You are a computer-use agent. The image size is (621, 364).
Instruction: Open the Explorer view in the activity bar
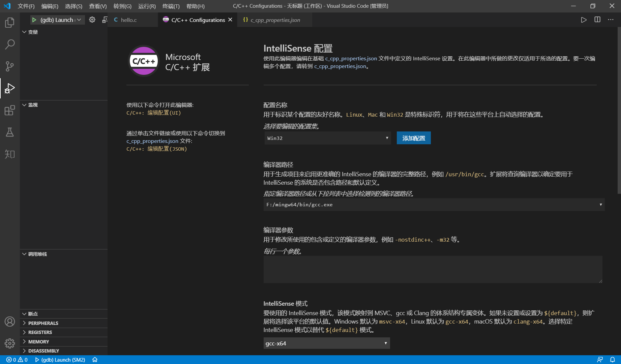coord(9,22)
